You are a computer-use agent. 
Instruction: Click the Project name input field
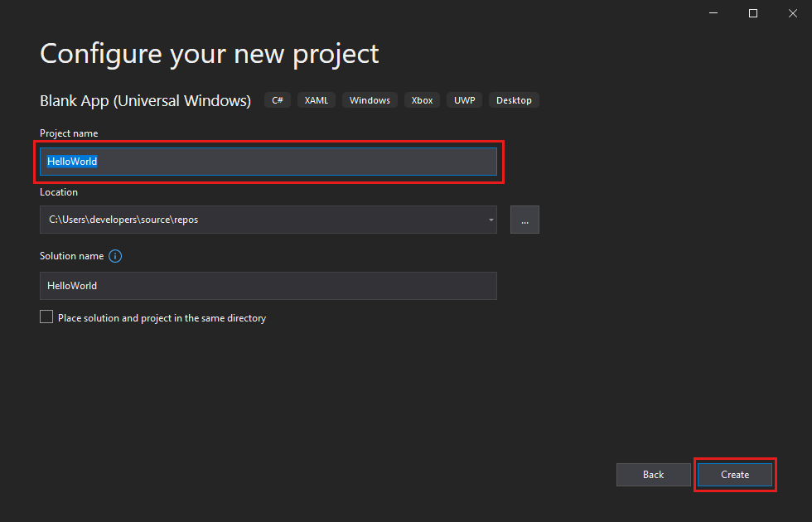coord(268,161)
